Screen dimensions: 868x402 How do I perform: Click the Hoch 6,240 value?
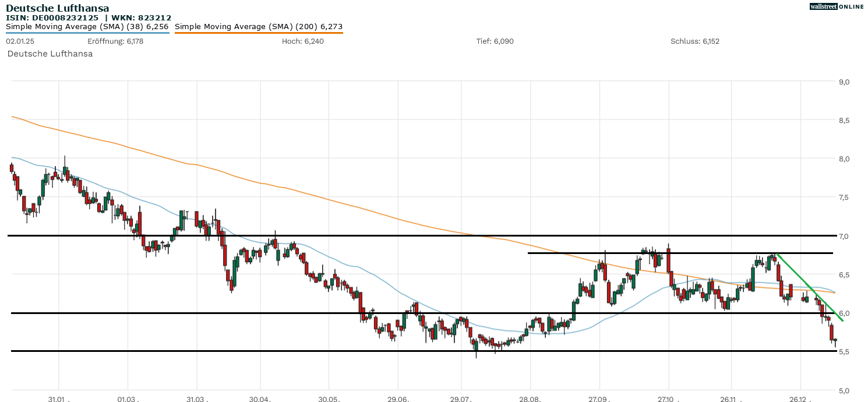coord(302,41)
